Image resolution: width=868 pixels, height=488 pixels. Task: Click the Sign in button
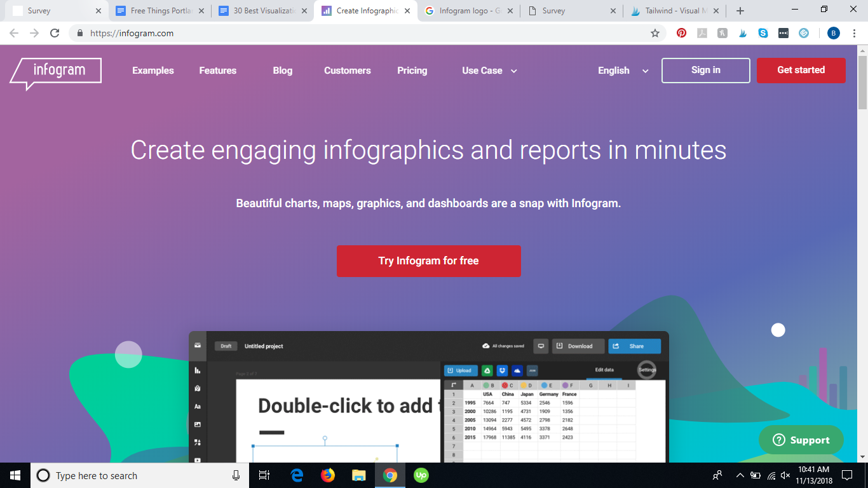(x=706, y=71)
